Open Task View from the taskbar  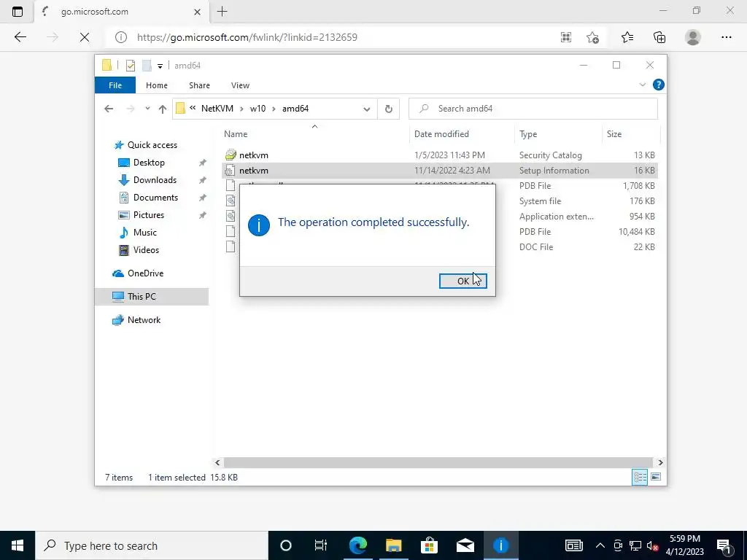pyautogui.click(x=321, y=545)
